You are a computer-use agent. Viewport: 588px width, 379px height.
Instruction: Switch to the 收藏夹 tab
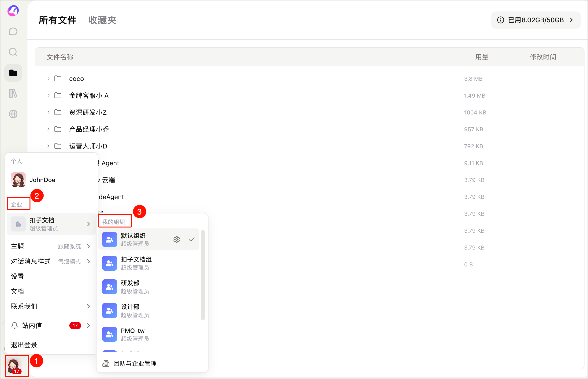102,20
